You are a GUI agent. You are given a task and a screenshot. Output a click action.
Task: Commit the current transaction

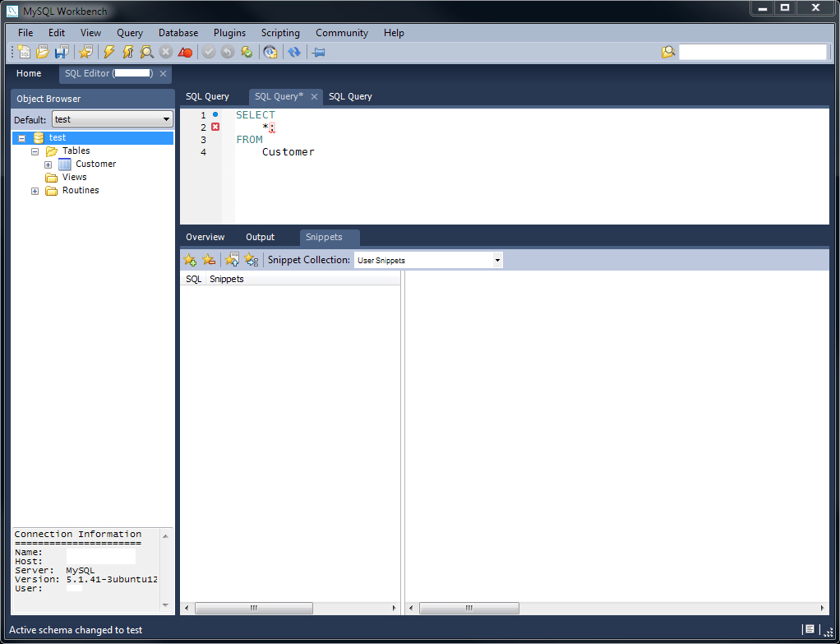click(209, 52)
